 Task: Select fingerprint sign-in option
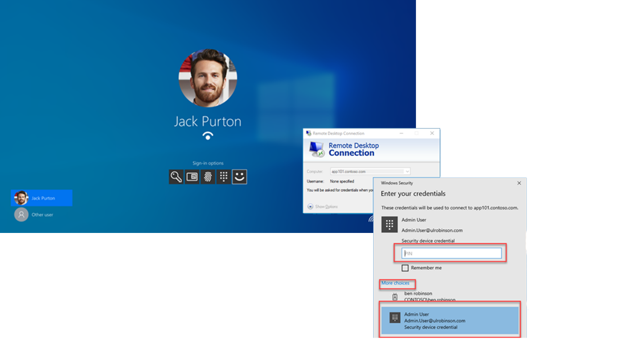coord(208,177)
